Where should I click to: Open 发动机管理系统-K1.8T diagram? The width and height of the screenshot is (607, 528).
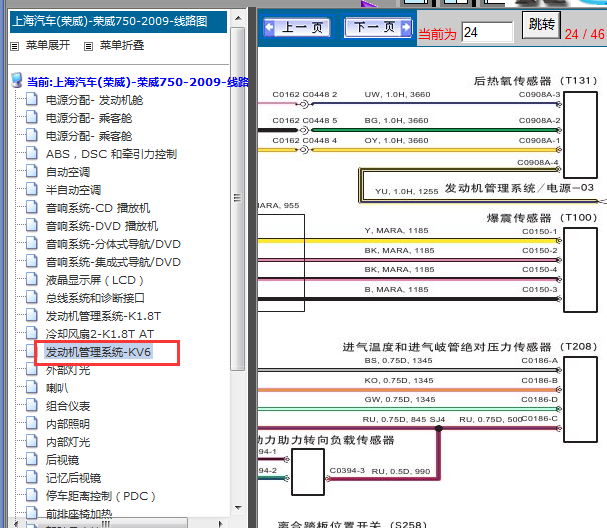103,316
